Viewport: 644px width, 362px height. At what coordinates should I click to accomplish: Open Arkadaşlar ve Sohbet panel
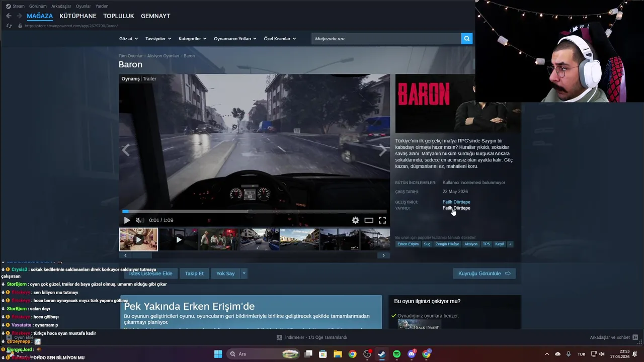click(614, 337)
